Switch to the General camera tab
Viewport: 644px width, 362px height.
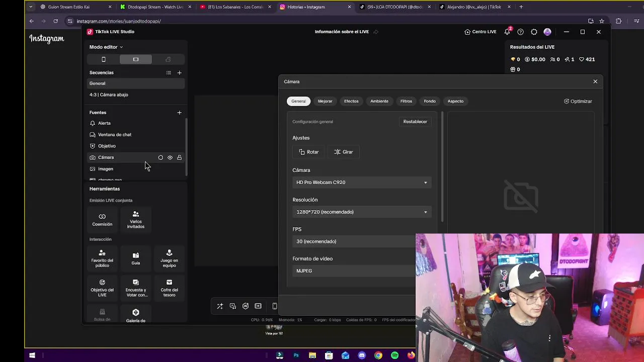(298, 101)
